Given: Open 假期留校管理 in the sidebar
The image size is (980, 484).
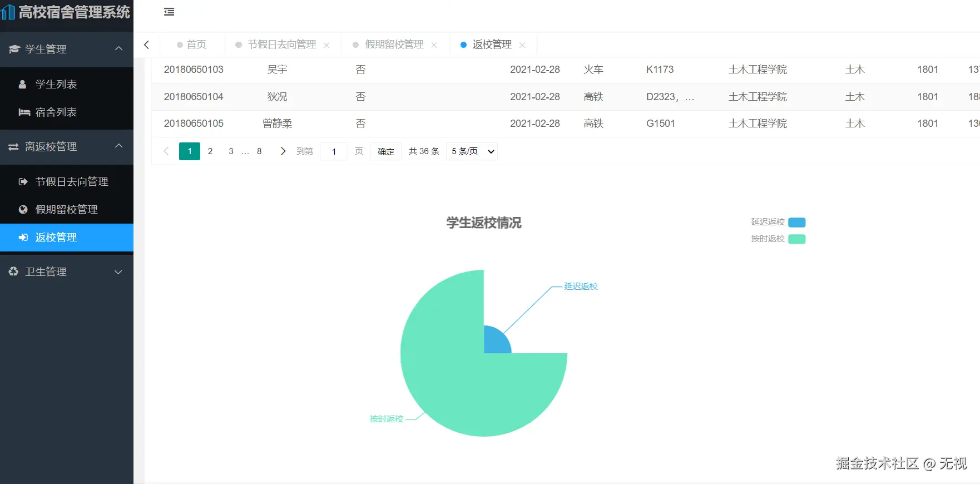Looking at the screenshot, I should click(x=67, y=209).
